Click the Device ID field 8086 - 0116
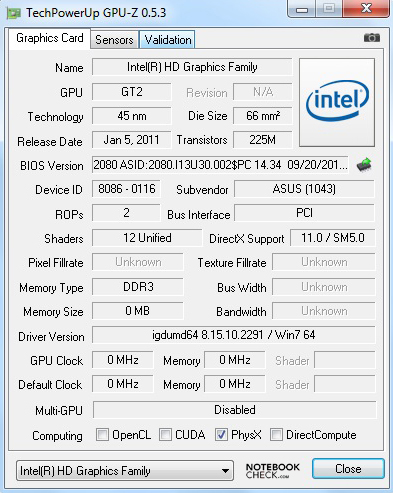The image size is (393, 493). coord(126,189)
